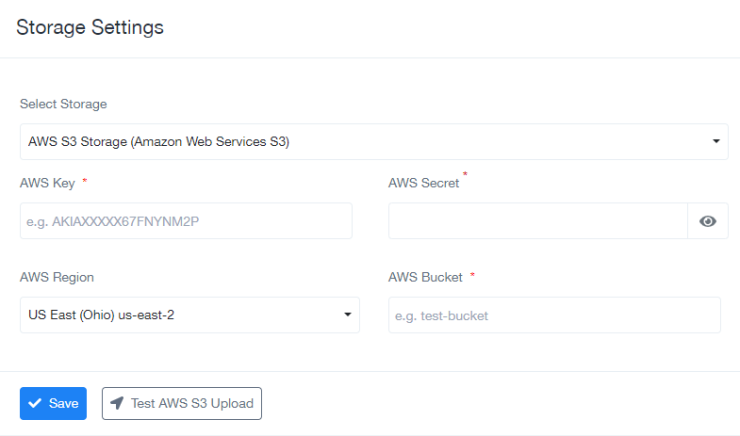Screen dimensions: 740x436
Task: Open the AWS Region dropdown
Action: tap(180, 315)
